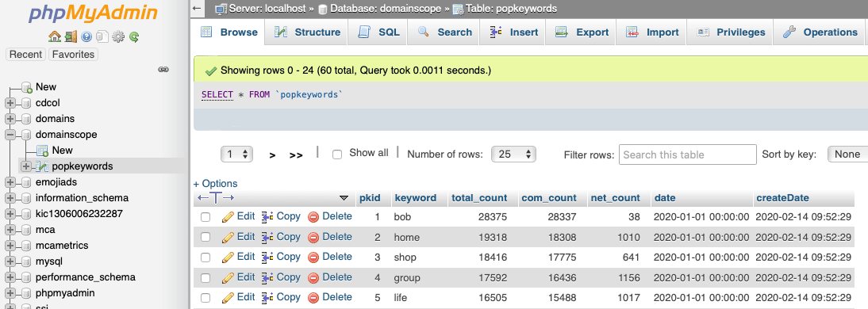Expand the emojiads database node
Viewport: 868px width, 309px height.
10,182
